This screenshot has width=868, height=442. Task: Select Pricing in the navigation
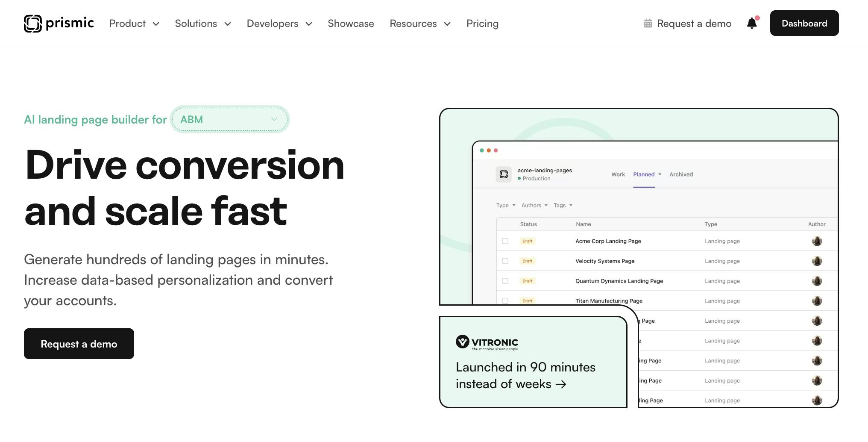[x=482, y=24]
